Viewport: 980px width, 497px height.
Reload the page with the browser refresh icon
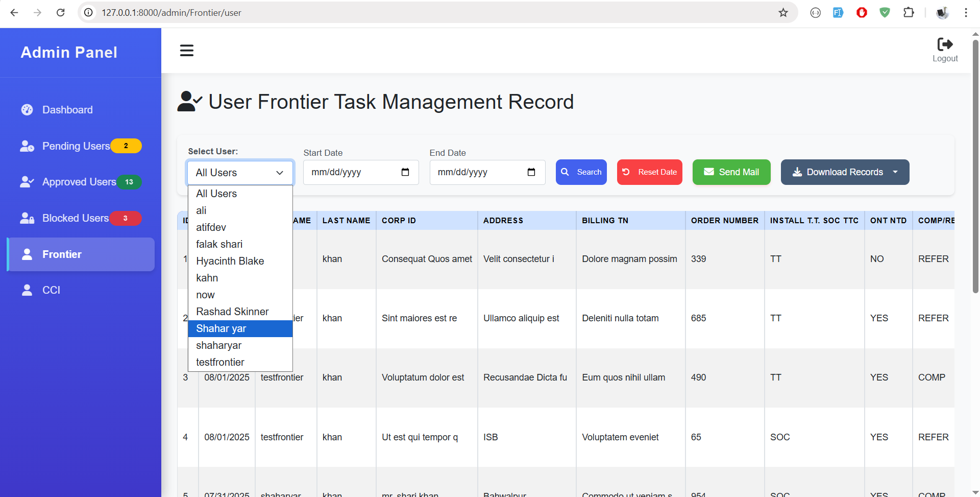61,13
